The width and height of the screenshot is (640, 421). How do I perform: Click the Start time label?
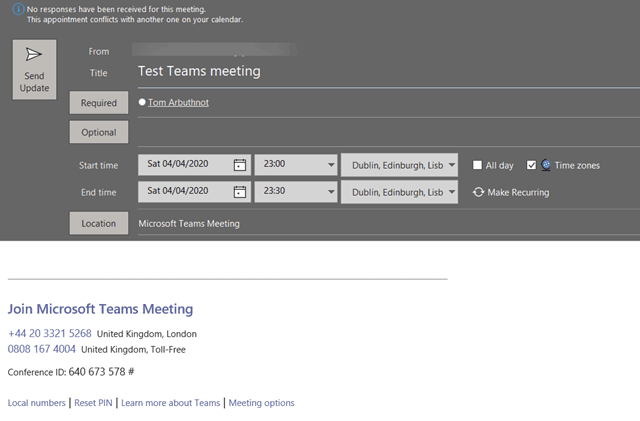98,165
